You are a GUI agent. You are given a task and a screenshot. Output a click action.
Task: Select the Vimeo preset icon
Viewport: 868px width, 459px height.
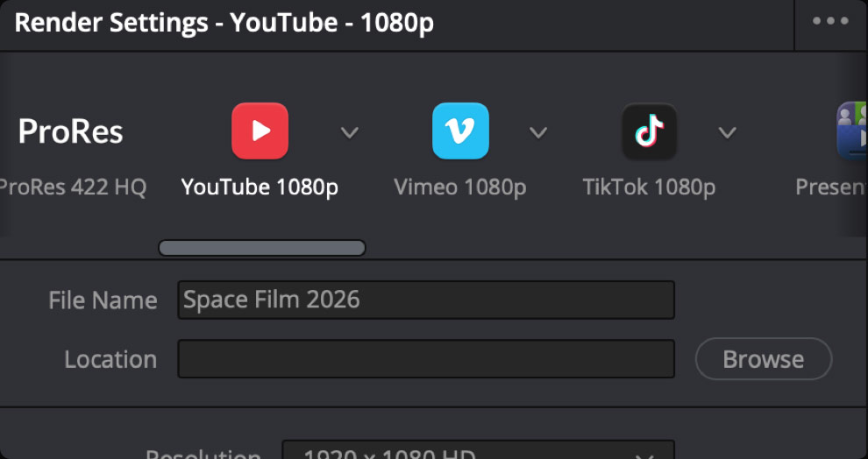(460, 131)
